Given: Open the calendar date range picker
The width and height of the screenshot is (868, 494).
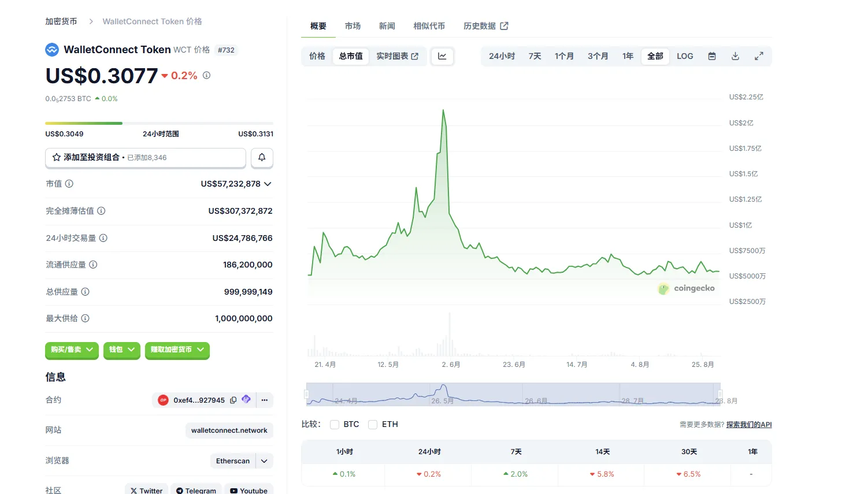Looking at the screenshot, I should pos(712,56).
